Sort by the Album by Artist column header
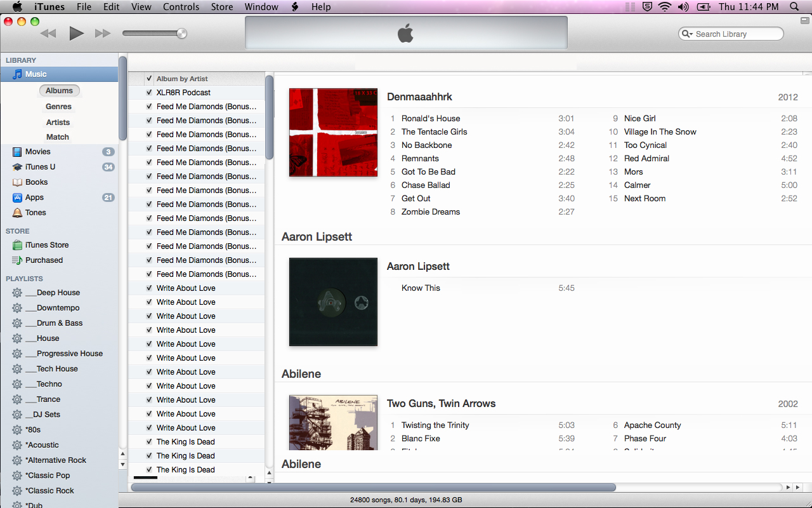The image size is (812, 508). click(182, 79)
